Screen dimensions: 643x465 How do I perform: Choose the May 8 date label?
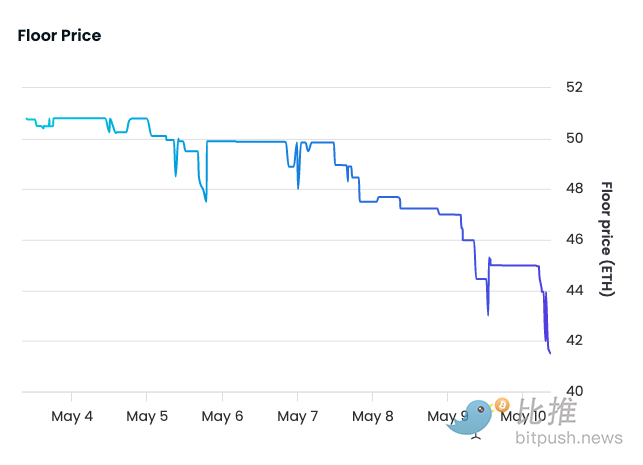point(372,416)
